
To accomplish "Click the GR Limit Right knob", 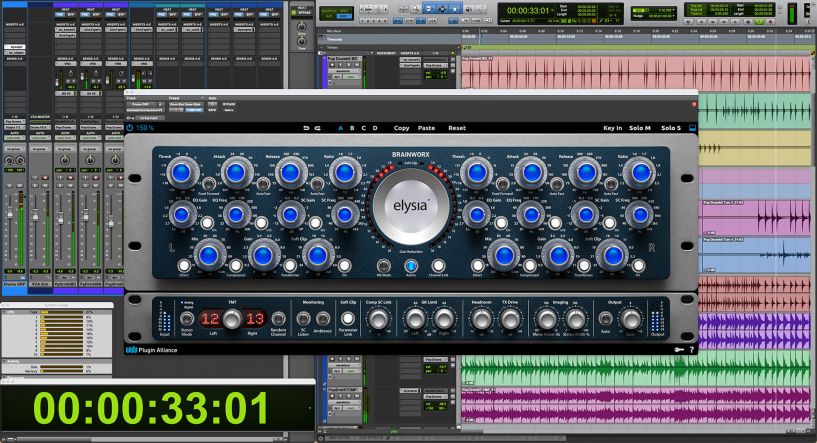I will [444, 319].
